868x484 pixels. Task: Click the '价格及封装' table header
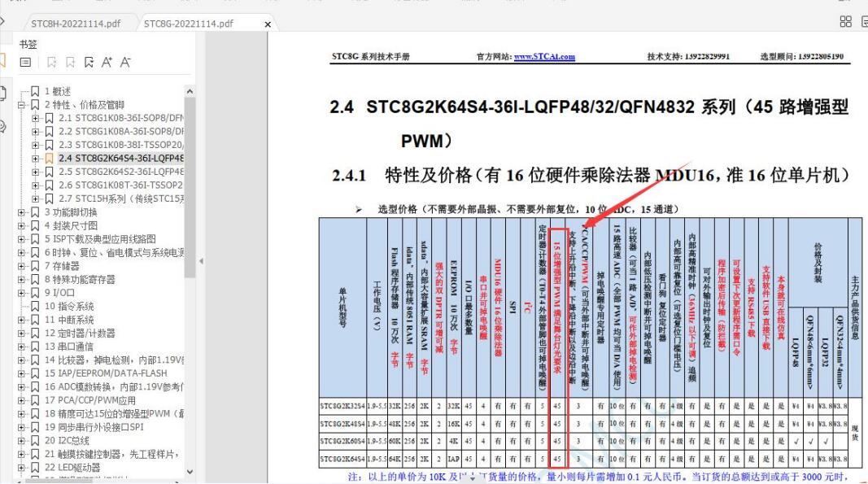(x=818, y=263)
